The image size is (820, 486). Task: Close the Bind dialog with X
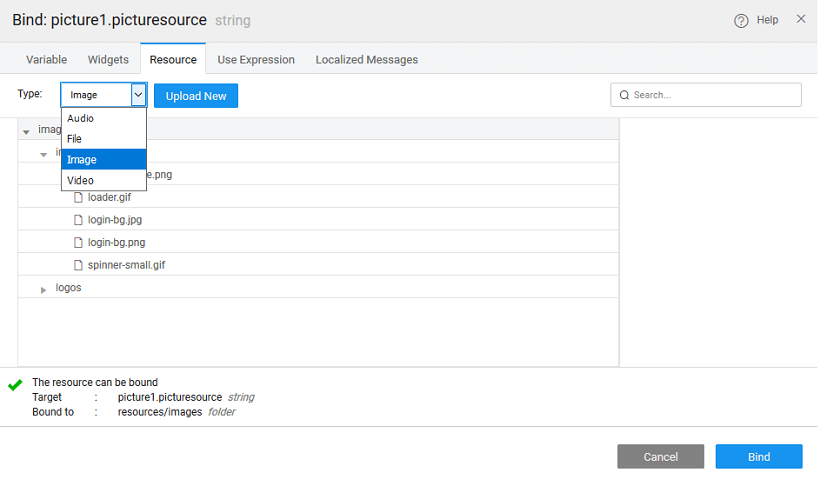[801, 19]
